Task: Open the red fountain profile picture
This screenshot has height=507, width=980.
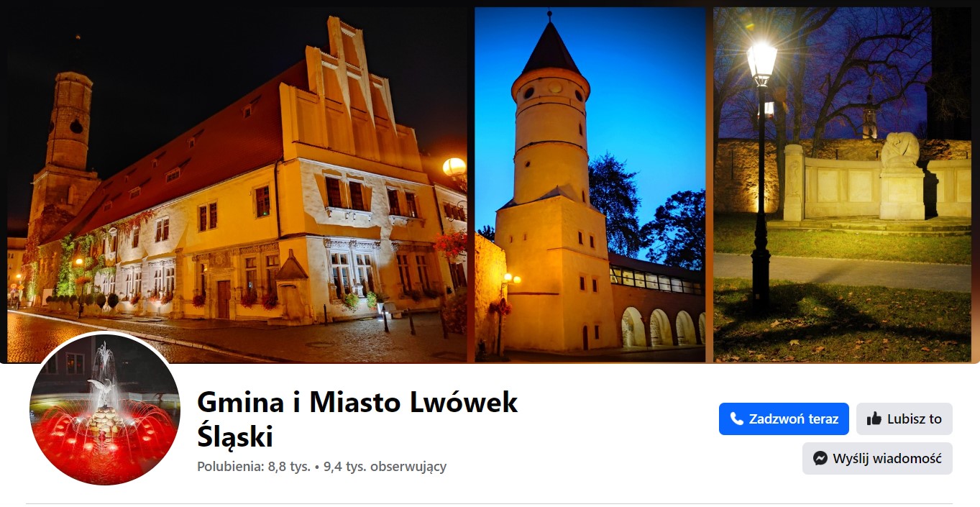Action: click(x=104, y=408)
